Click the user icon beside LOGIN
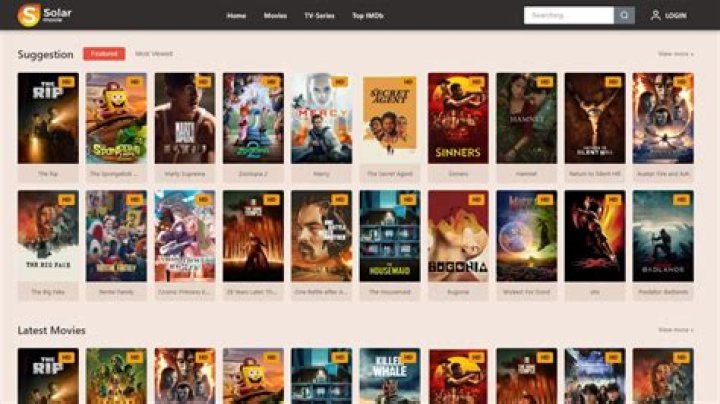Image resolution: width=720 pixels, height=404 pixels. (x=655, y=15)
